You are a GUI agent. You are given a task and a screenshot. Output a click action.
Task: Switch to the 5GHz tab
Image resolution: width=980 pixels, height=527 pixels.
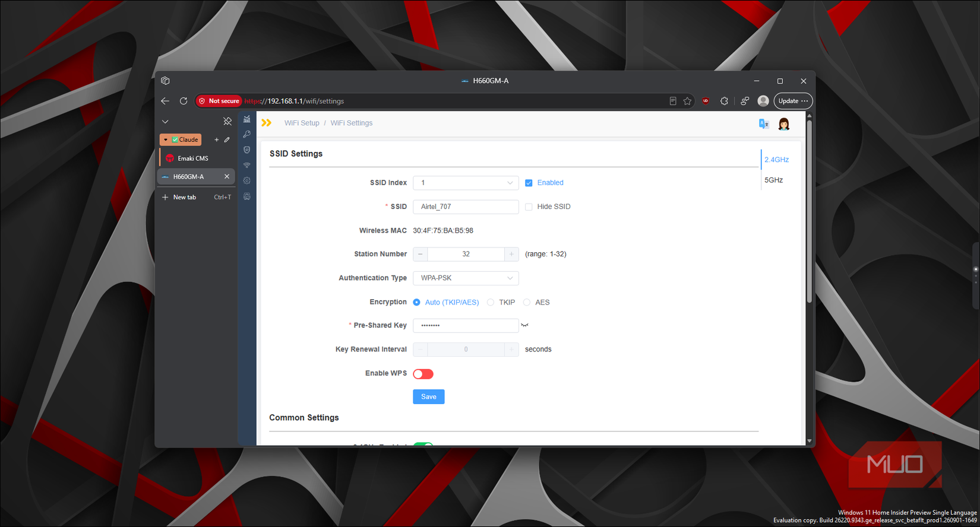pos(773,180)
